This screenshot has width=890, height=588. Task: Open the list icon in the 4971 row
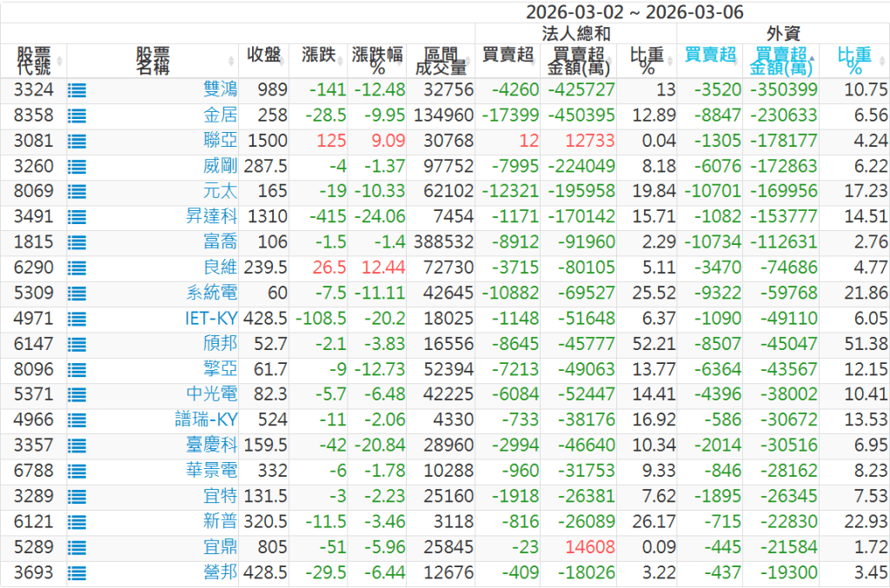[x=78, y=319]
